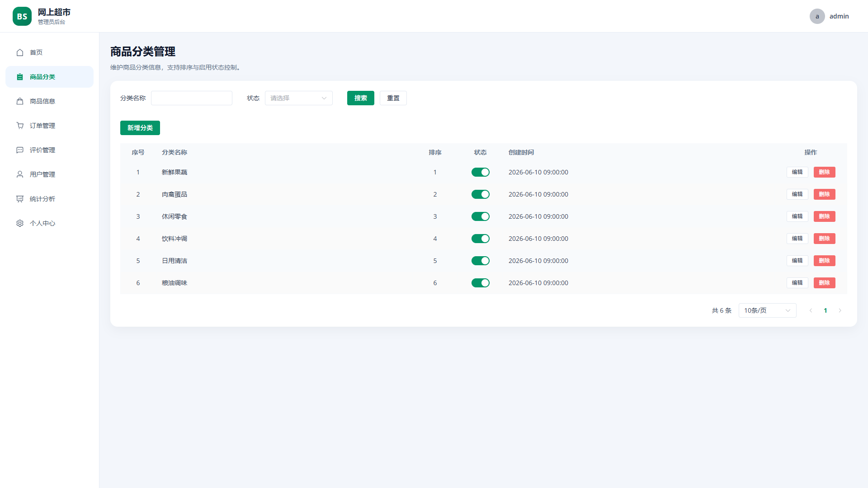Open 用户管理 in the sidebar
868x488 pixels.
[x=49, y=174]
